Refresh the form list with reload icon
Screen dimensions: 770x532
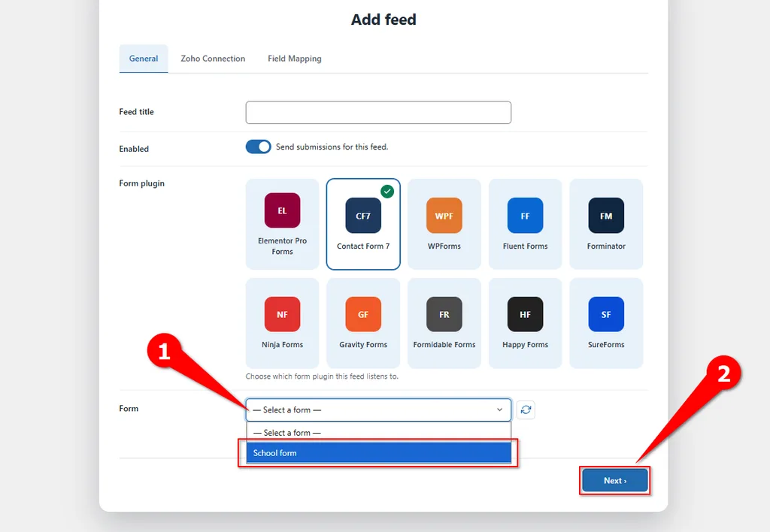[526, 410]
